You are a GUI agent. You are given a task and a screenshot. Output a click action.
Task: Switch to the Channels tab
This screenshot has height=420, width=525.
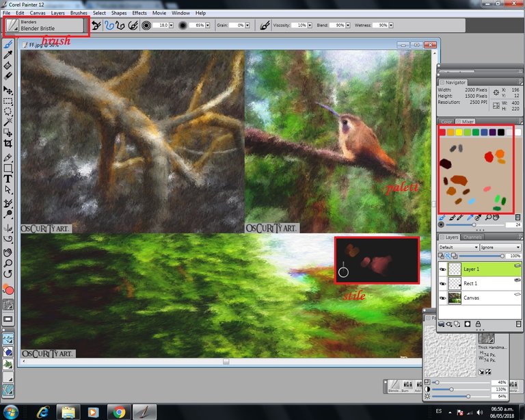[472, 237]
